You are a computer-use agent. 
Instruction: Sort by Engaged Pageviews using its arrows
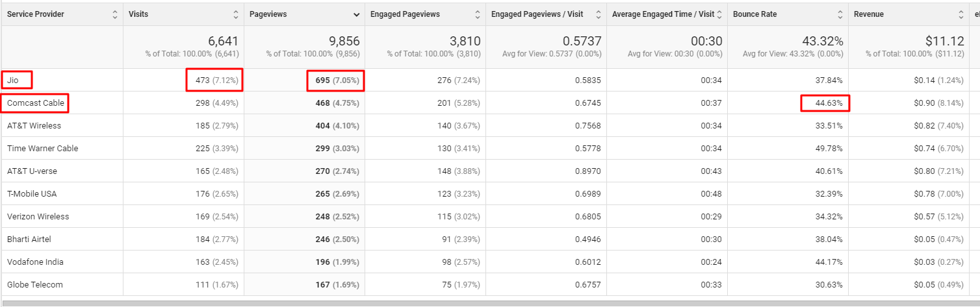(478, 14)
